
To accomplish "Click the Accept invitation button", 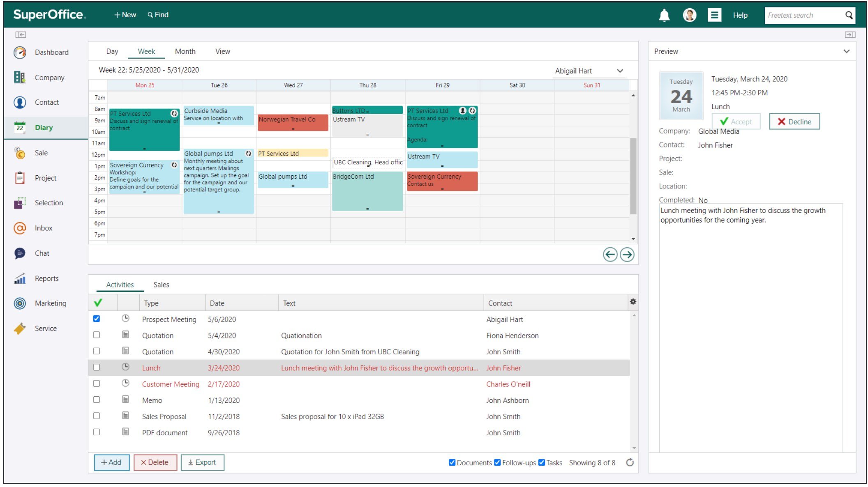I will 737,122.
